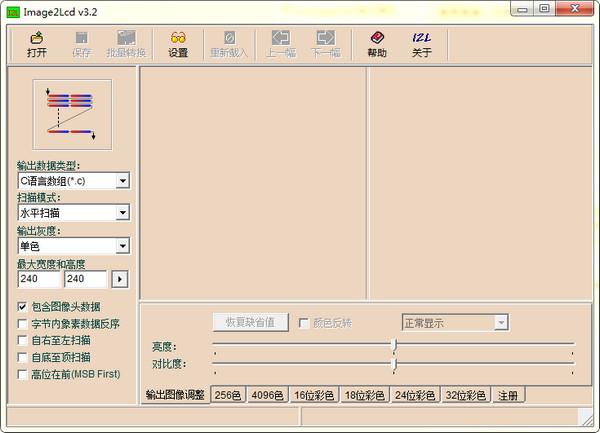Viewport: 600px width, 433px height.
Task: Switch to the 256色 tab
Action: point(227,395)
